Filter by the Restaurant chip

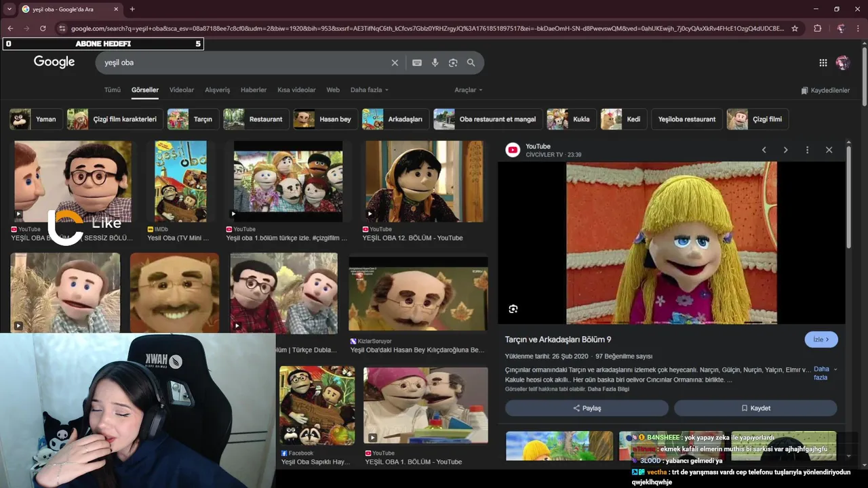tap(255, 119)
